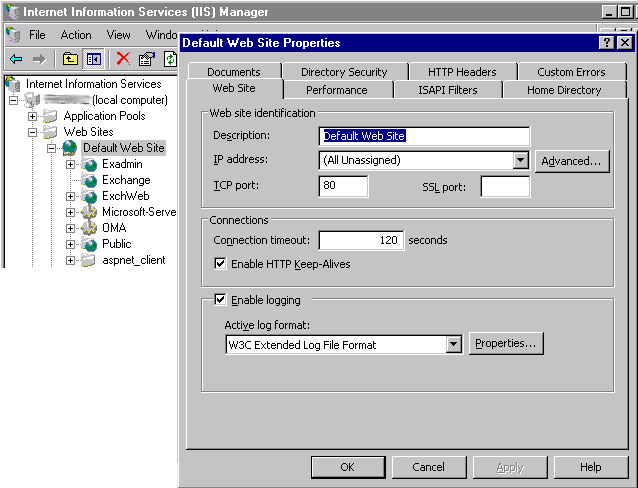Image resolution: width=638 pixels, height=488 pixels.
Task: Select the Web Site tab
Action: [x=234, y=88]
